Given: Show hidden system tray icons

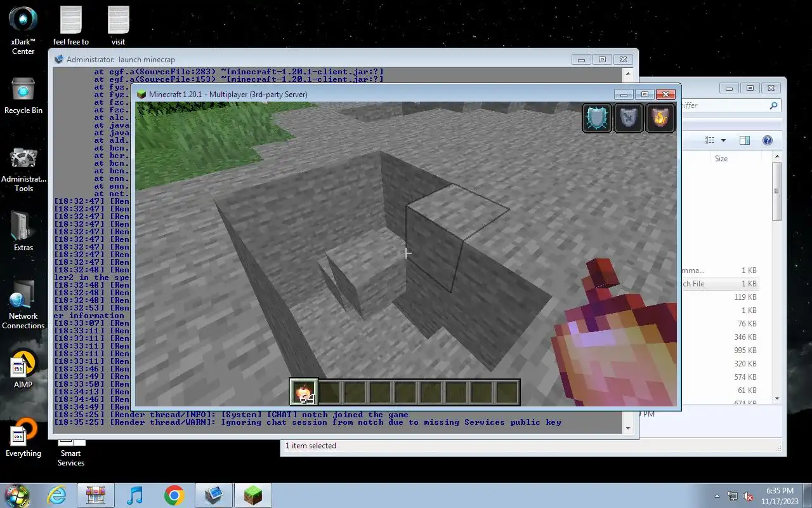Looking at the screenshot, I should point(717,496).
